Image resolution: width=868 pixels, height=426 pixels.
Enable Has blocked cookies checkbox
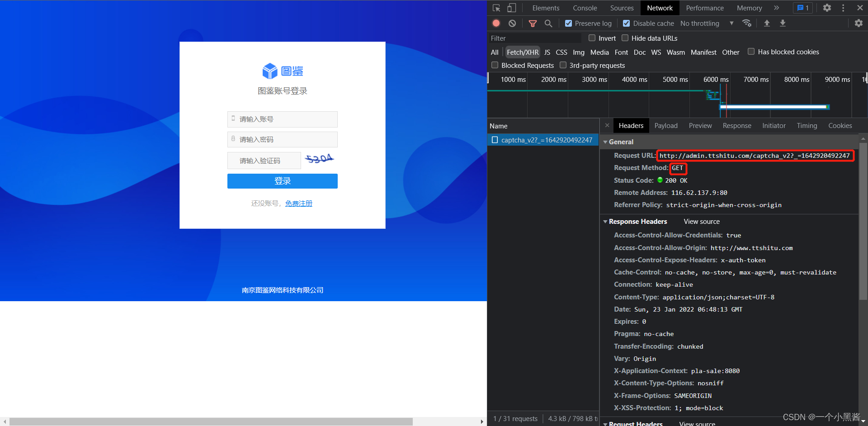[751, 52]
